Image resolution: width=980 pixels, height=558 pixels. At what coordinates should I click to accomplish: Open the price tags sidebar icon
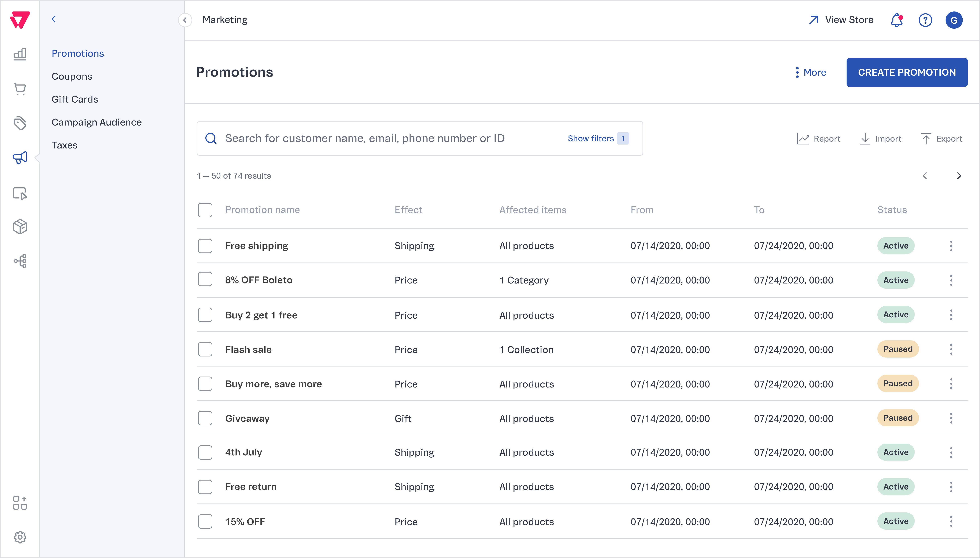[20, 123]
